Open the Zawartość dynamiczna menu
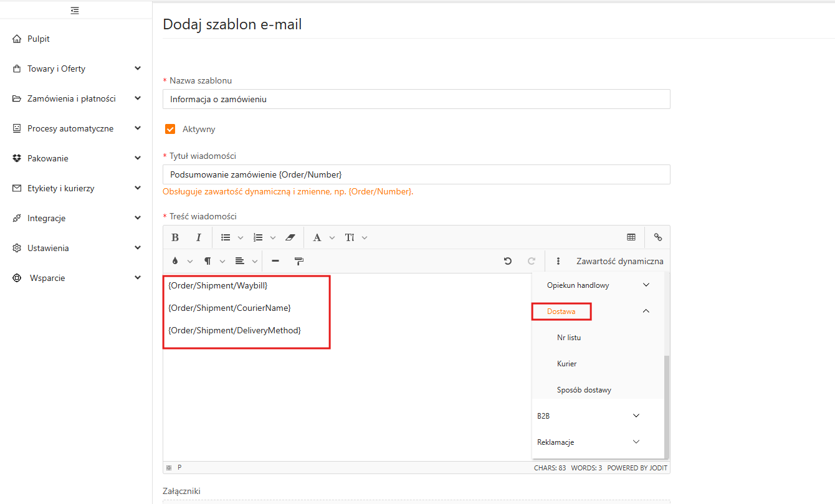 coord(619,261)
